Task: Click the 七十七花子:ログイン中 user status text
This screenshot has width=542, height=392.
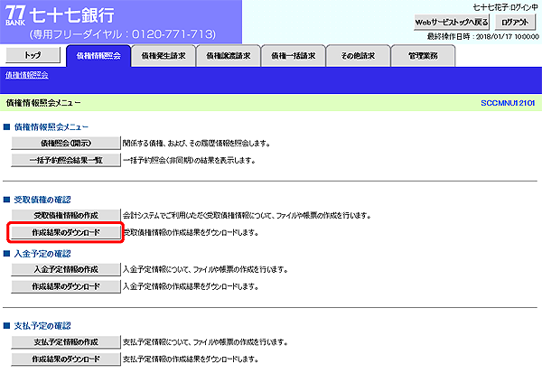Action: (505, 7)
